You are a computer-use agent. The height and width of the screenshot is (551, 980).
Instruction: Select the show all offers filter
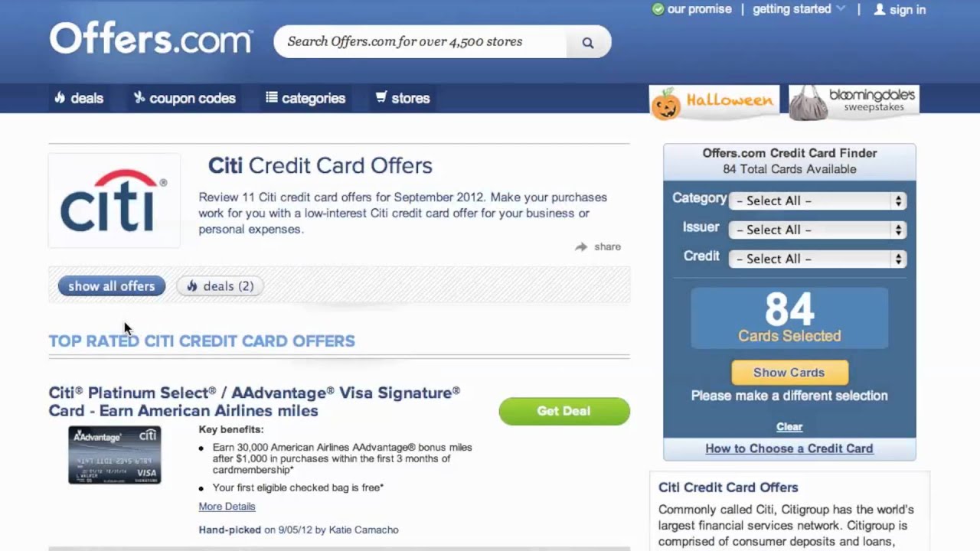click(112, 286)
